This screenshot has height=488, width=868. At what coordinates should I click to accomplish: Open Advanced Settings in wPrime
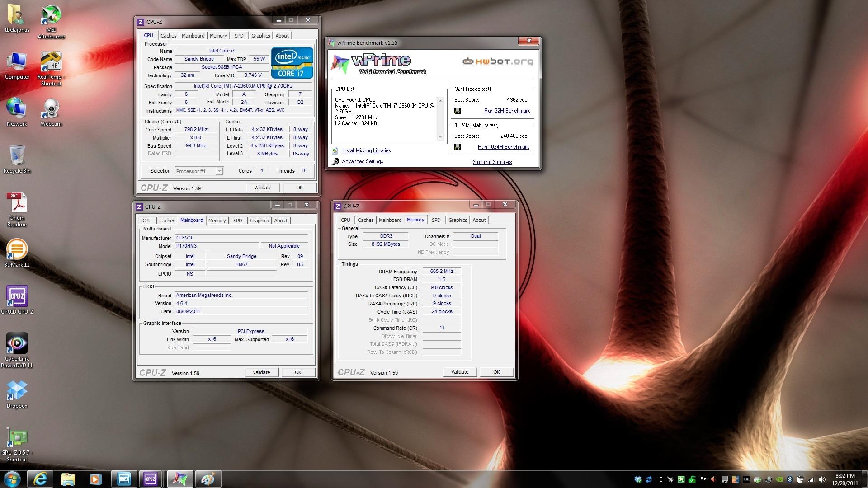pos(362,161)
